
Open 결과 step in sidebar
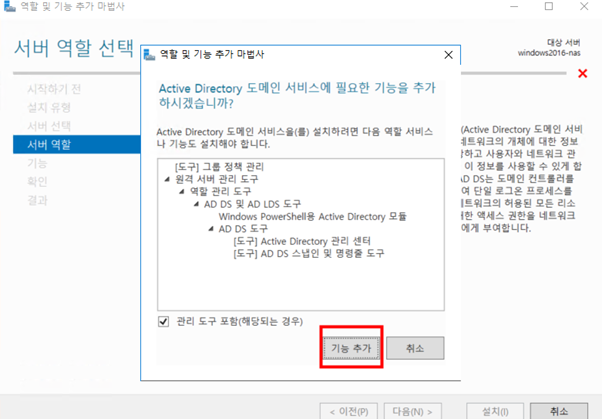coord(37,200)
